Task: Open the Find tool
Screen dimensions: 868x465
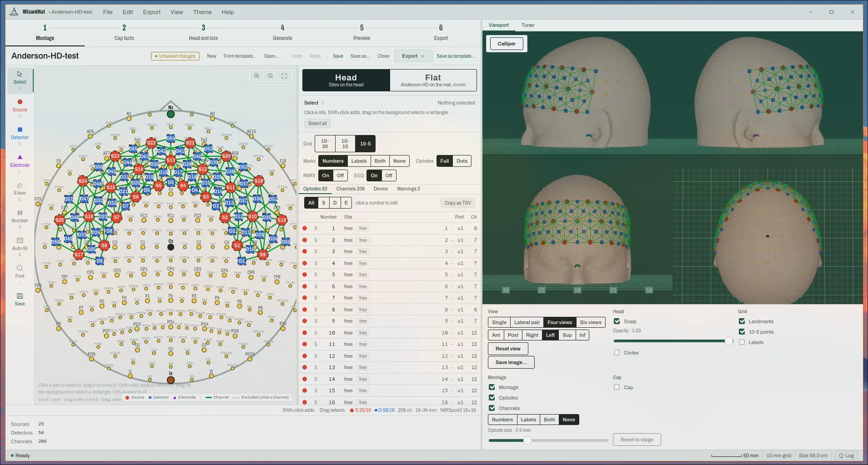Action: [x=20, y=272]
